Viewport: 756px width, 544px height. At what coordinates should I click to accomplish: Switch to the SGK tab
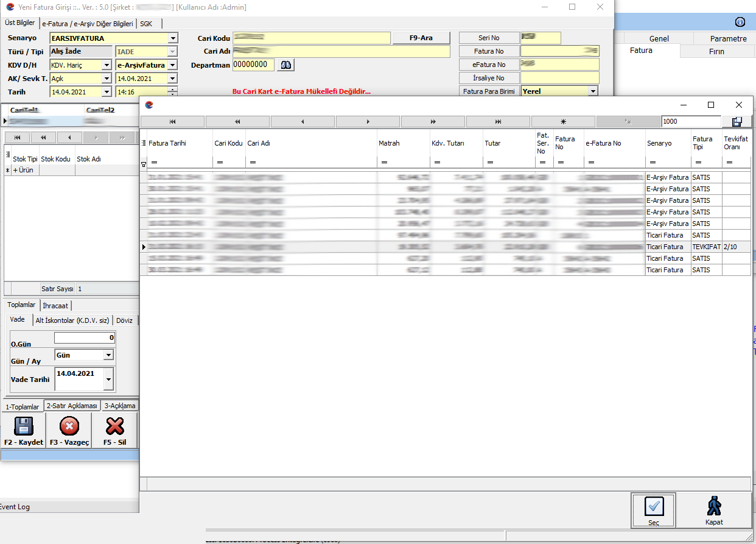coord(146,24)
